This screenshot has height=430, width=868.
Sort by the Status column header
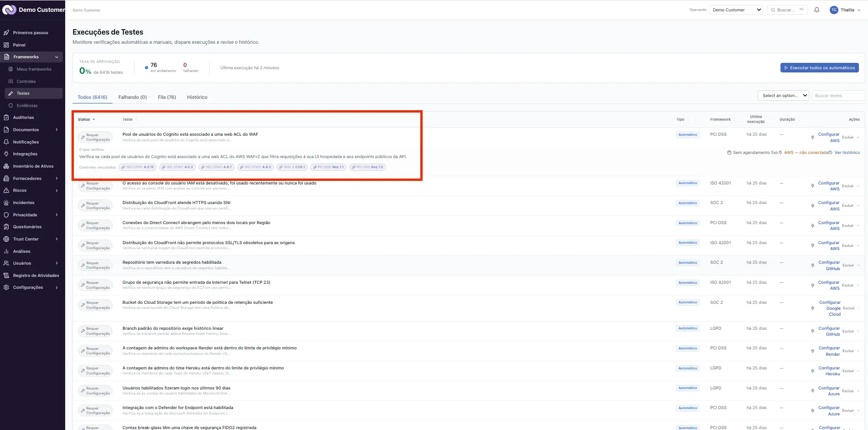(86, 119)
